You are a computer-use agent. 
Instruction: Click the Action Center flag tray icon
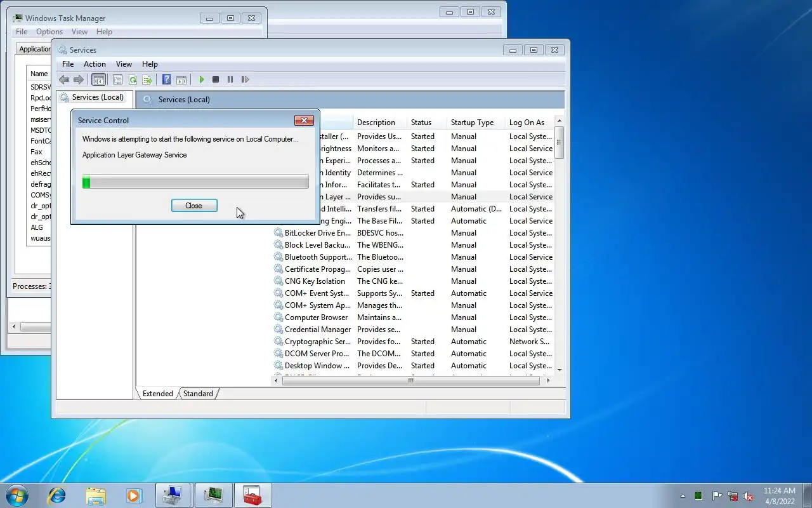(716, 496)
